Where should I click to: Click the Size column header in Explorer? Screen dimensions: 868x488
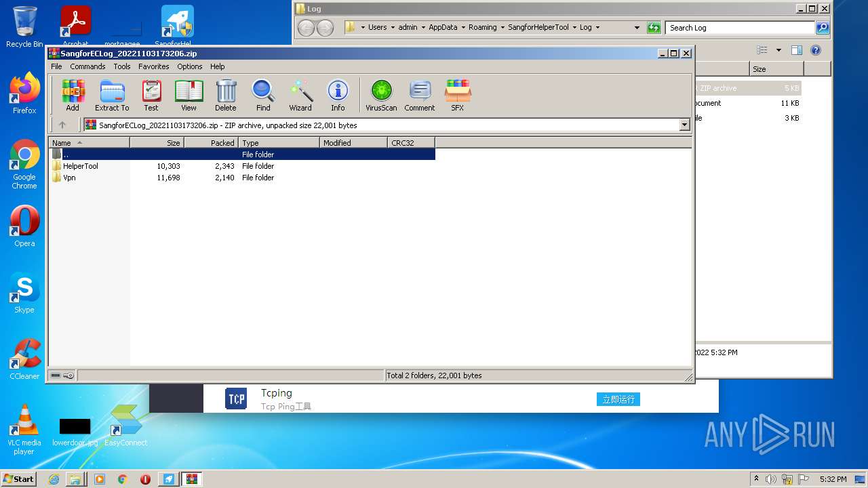(x=776, y=69)
